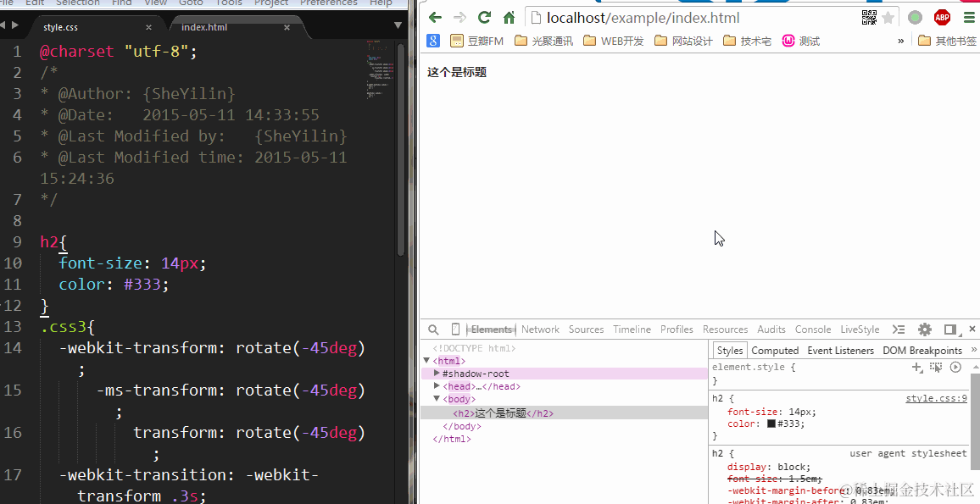Show hidden bookmarks with the » chevron
The width and height of the screenshot is (980, 504).
[x=900, y=42]
